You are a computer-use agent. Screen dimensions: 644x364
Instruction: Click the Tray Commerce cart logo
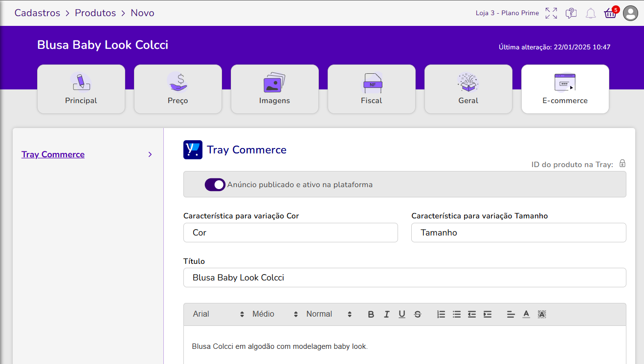(x=193, y=150)
